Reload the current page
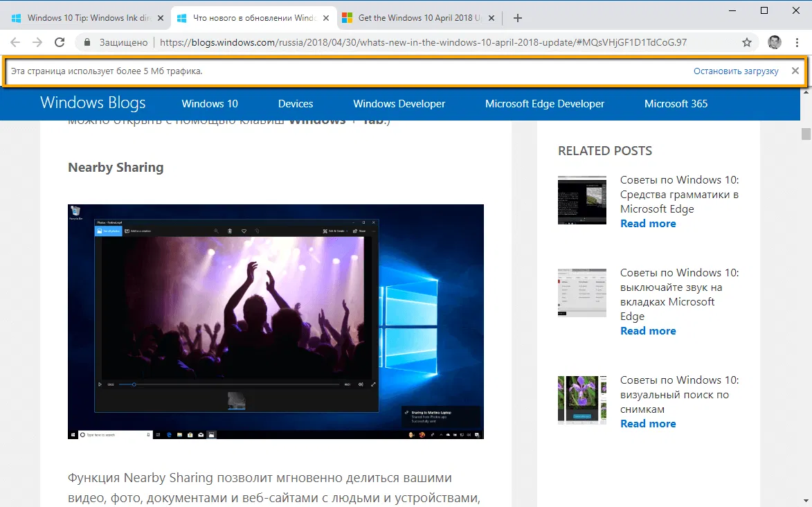The image size is (812, 507). pos(60,42)
